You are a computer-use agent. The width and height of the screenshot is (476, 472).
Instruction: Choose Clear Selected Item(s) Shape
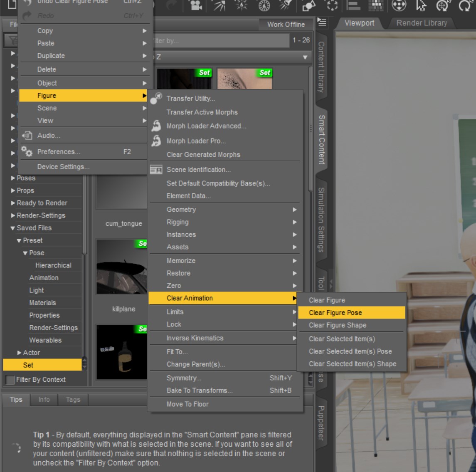(352, 364)
